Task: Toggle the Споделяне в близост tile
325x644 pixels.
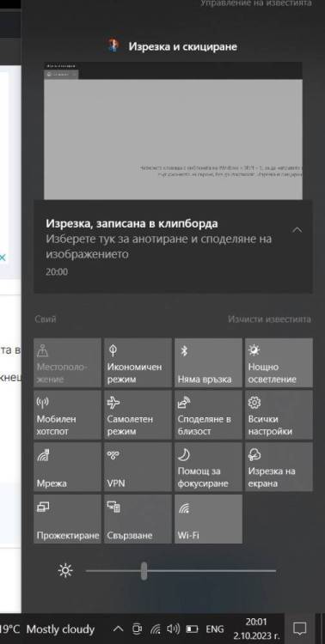Action: pos(209,415)
